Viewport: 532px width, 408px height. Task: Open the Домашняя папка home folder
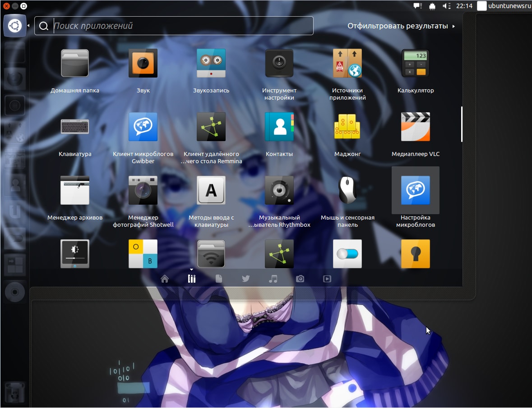click(74, 64)
